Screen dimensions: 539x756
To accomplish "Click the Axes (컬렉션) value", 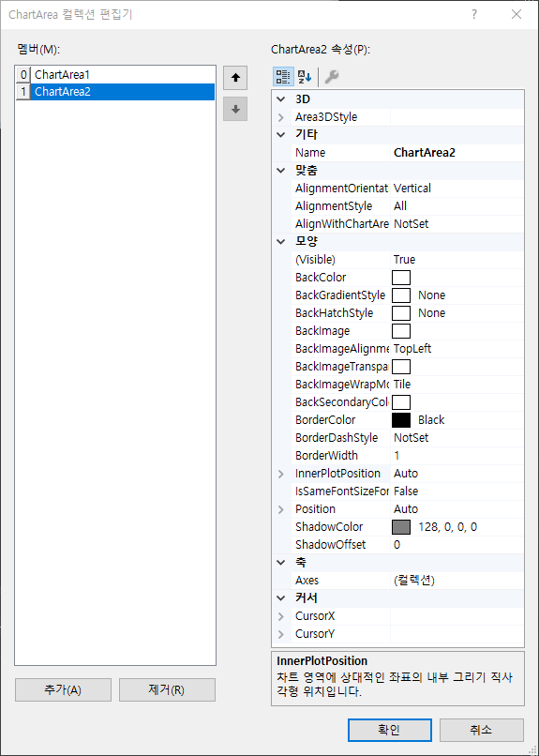I will [414, 581].
